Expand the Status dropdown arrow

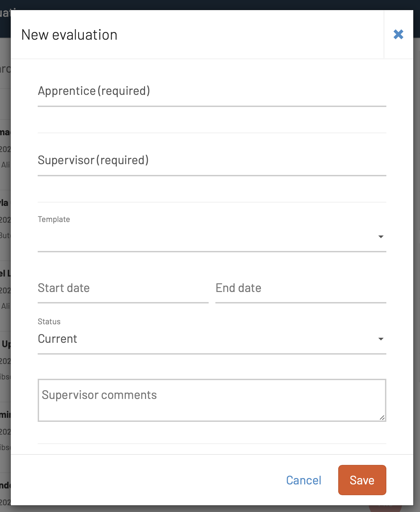pos(381,339)
